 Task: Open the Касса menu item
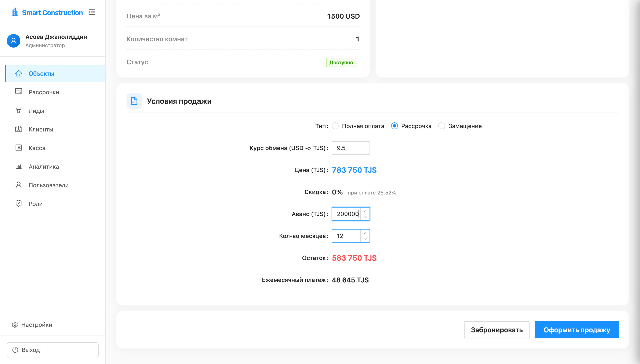(x=55, y=148)
